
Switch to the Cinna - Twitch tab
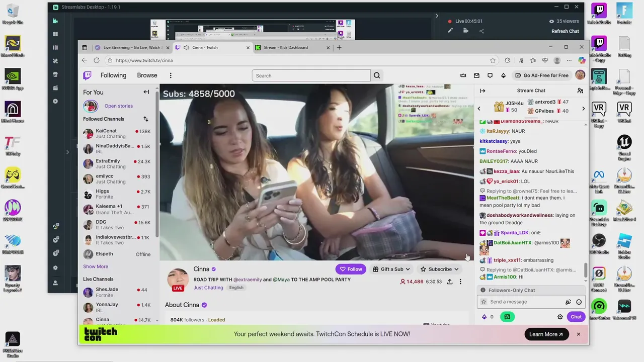212,47
